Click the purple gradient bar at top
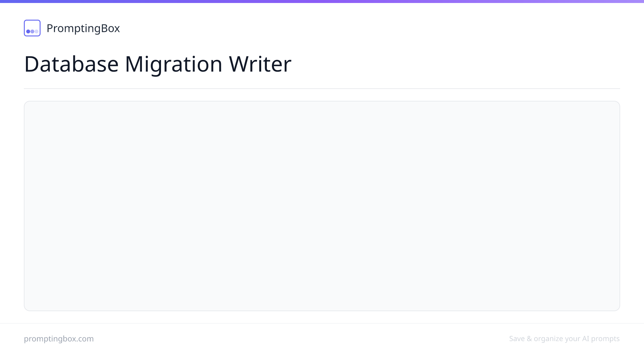The height and width of the screenshot is (358, 644). click(x=322, y=1)
